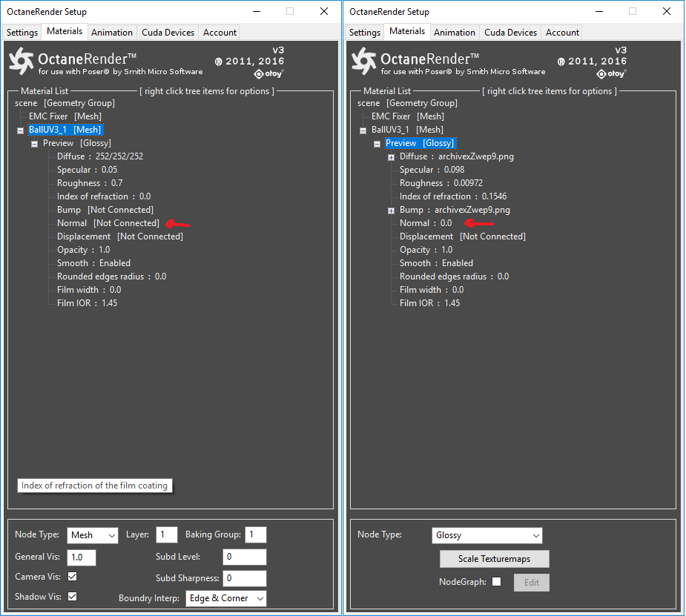Click OctaneRender logo icon in left window

pos(22,61)
